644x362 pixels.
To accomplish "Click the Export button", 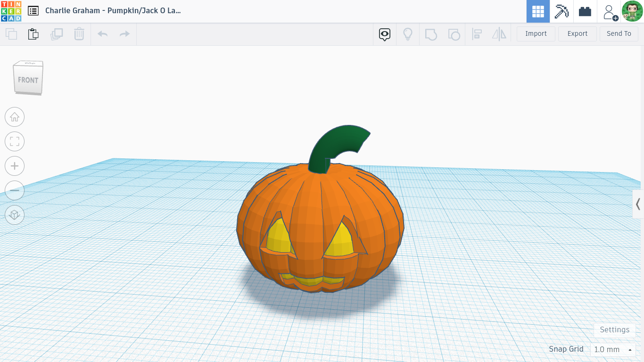I will (x=577, y=33).
